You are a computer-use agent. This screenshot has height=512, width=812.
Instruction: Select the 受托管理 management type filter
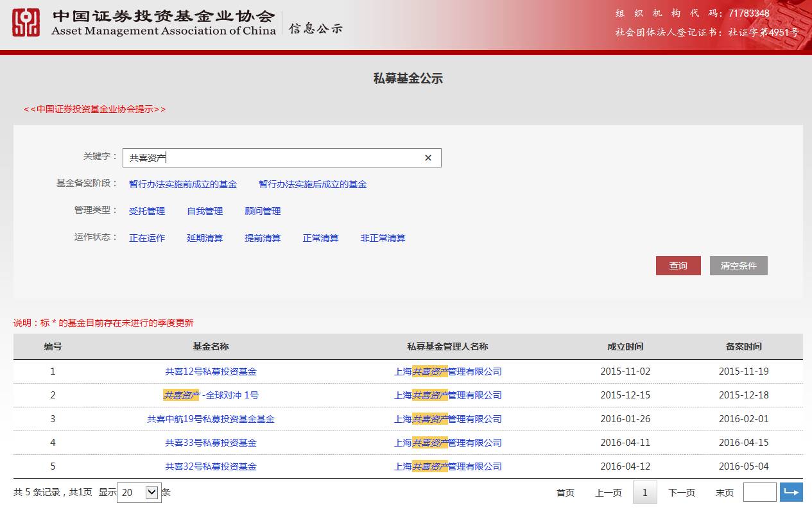pyautogui.click(x=147, y=210)
